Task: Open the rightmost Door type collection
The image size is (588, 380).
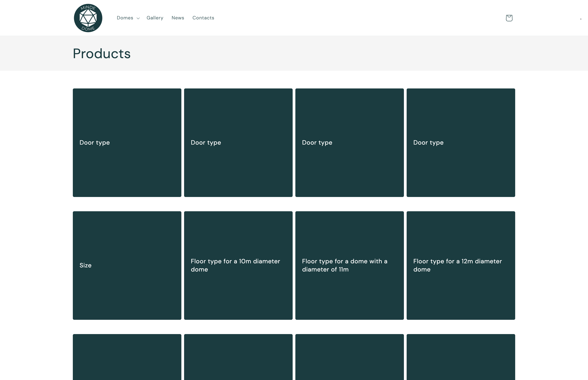Action: 461,142
